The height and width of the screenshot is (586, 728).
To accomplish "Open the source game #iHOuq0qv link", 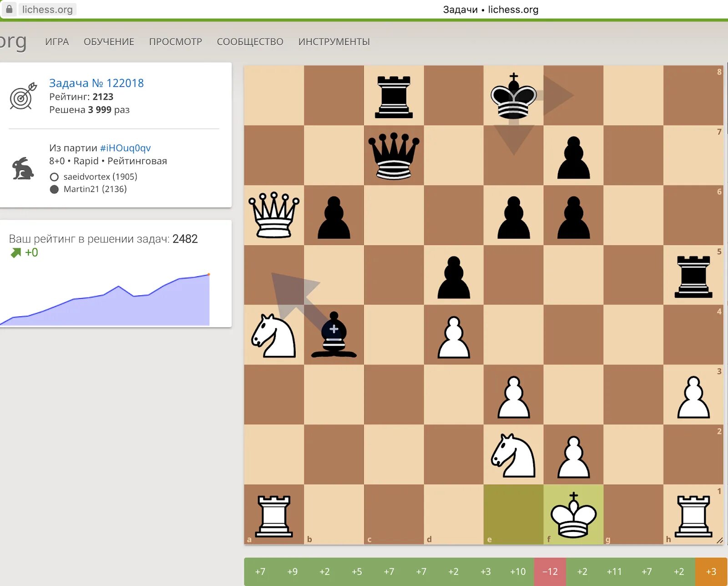I will pyautogui.click(x=126, y=148).
